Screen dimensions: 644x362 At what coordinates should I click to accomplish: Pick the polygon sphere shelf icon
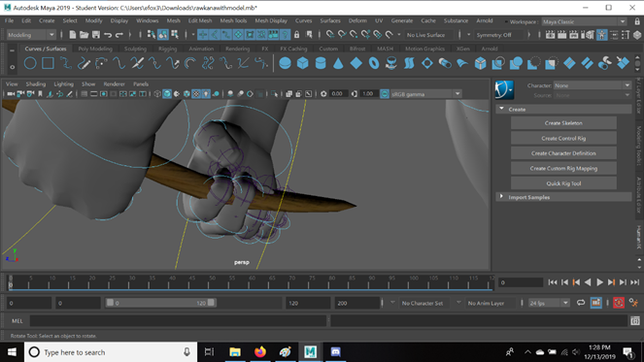[x=285, y=63]
